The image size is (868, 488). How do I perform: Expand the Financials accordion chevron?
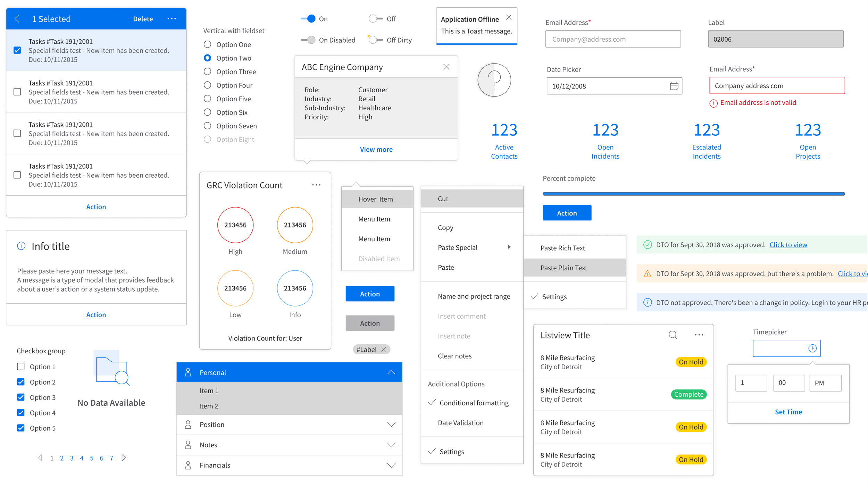(x=391, y=465)
